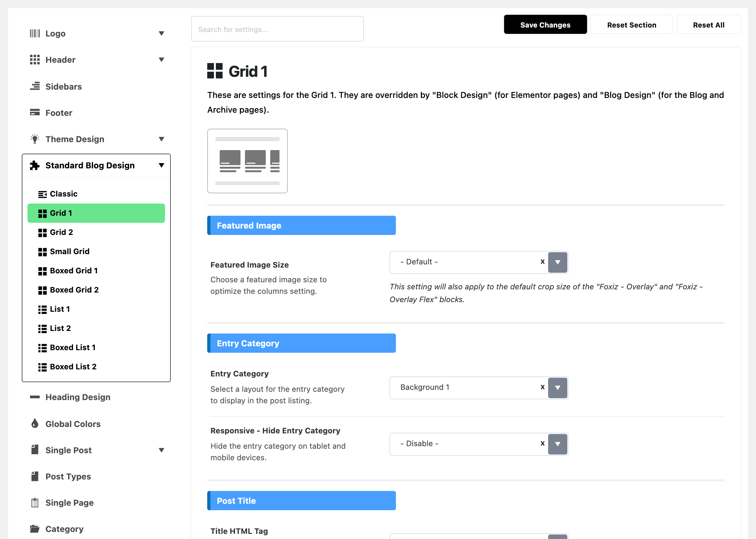Viewport: 756px width, 539px height.
Task: Click the Logo barcode icon
Action: tap(35, 34)
